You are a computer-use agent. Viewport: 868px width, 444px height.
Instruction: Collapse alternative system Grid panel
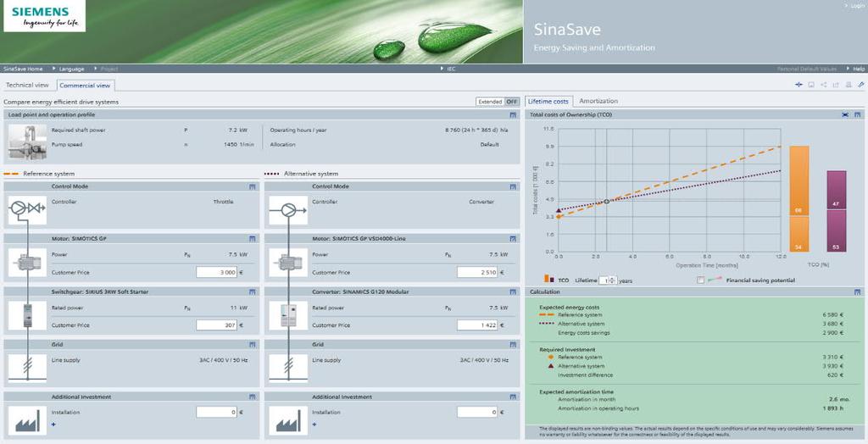pos(513,344)
